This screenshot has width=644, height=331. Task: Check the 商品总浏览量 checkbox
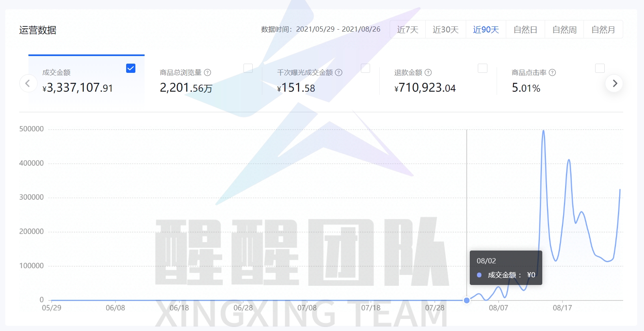[248, 68]
